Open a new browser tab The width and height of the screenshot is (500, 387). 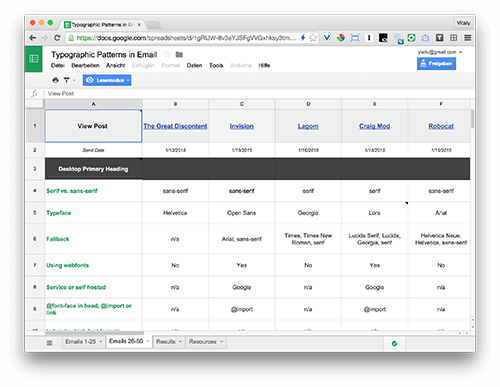pyautogui.click(x=154, y=25)
